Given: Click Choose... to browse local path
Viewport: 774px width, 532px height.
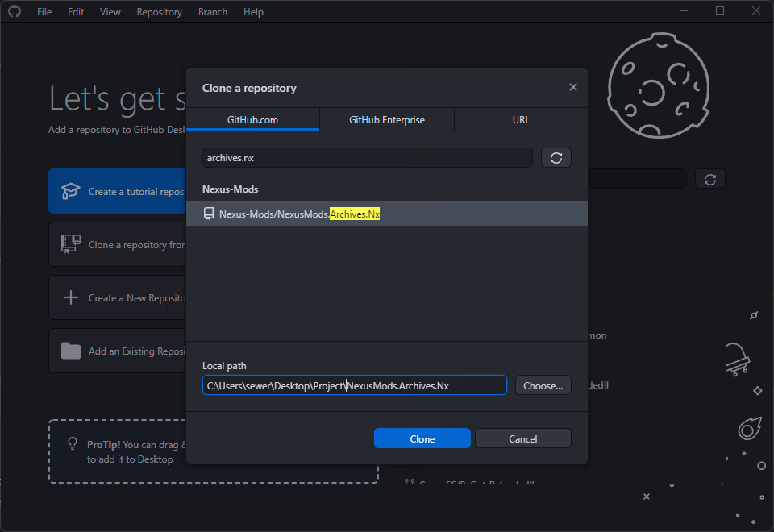Looking at the screenshot, I should click(543, 385).
